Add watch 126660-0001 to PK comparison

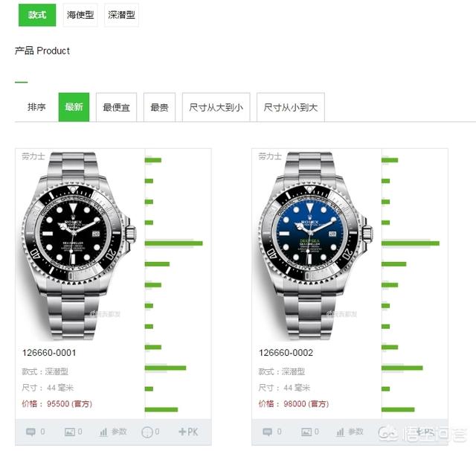[188, 432]
